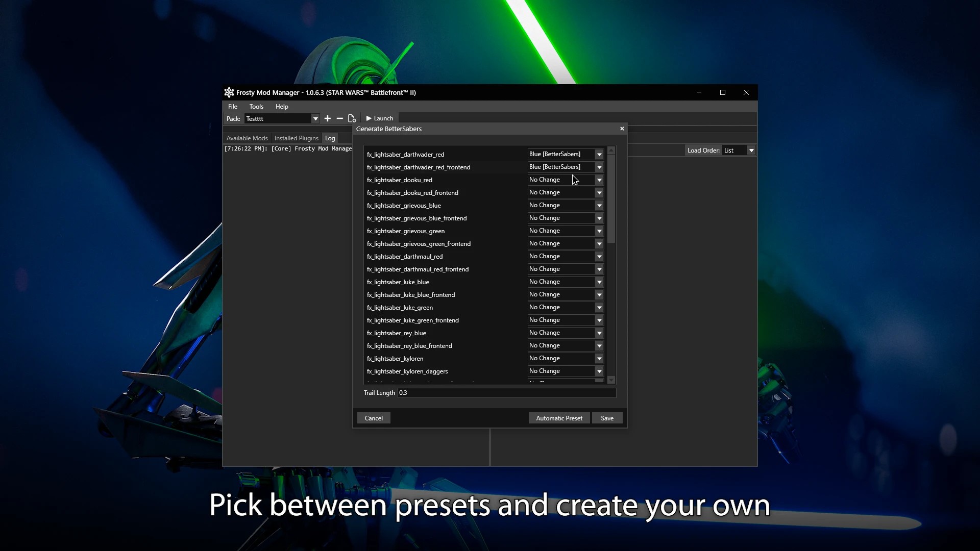Switch to the Installed Plugins tab
This screenshot has height=551, width=980.
click(x=297, y=138)
